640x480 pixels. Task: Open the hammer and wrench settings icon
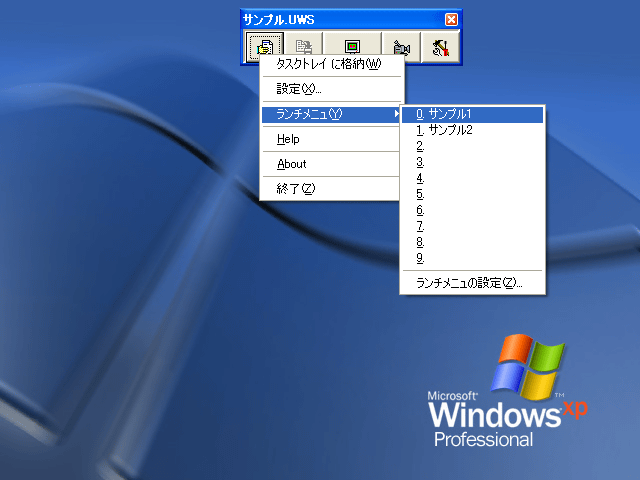tap(440, 46)
